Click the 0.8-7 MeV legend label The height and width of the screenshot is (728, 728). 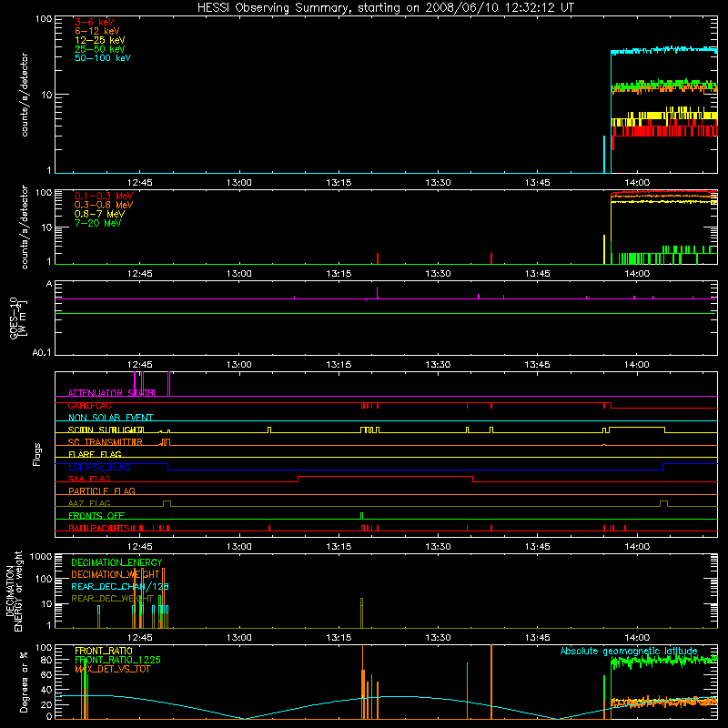pos(99,214)
